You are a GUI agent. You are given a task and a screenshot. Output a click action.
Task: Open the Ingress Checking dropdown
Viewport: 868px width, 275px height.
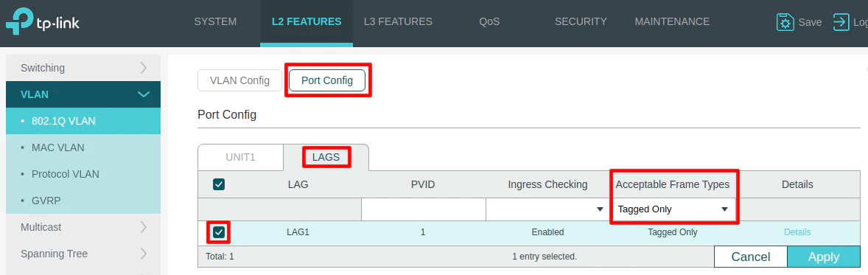[x=547, y=209]
